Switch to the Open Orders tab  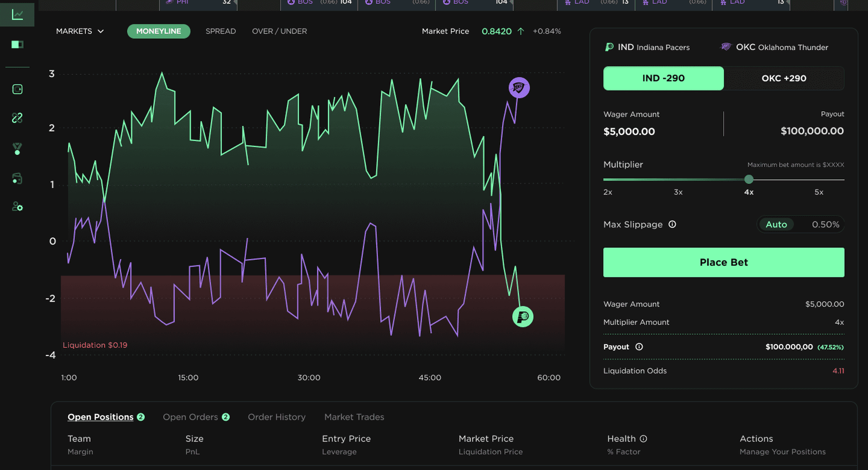pos(196,417)
